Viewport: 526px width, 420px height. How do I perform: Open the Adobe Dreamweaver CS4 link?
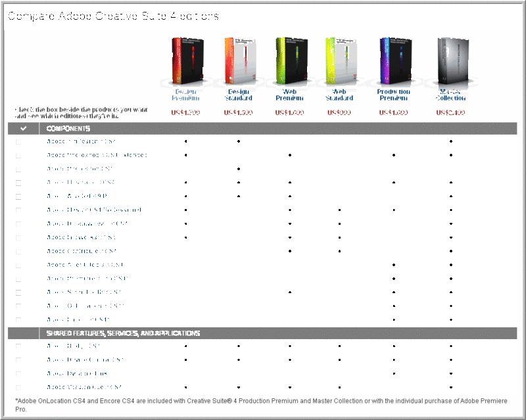point(87,223)
